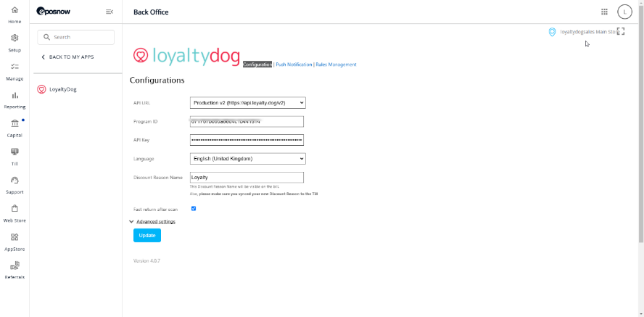Click the Discount Reason Name label

(158, 178)
